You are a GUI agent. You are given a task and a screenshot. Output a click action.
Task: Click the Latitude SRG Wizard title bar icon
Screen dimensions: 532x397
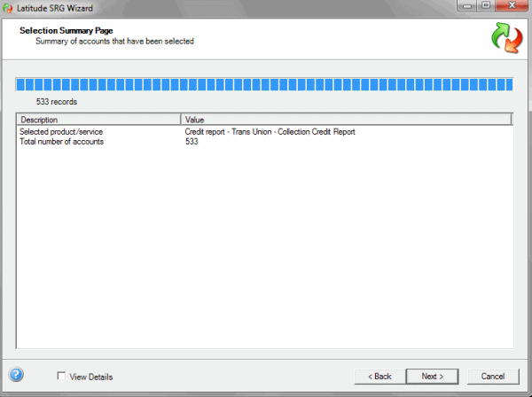pos(7,8)
